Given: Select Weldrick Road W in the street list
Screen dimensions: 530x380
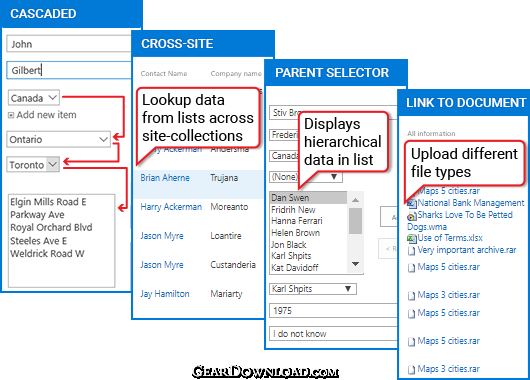Looking at the screenshot, I should pos(47,254).
